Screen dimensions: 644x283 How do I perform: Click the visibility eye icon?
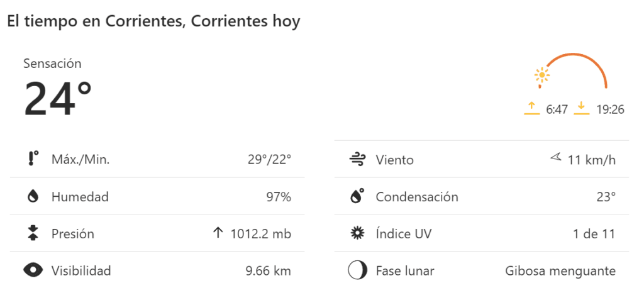click(x=33, y=271)
